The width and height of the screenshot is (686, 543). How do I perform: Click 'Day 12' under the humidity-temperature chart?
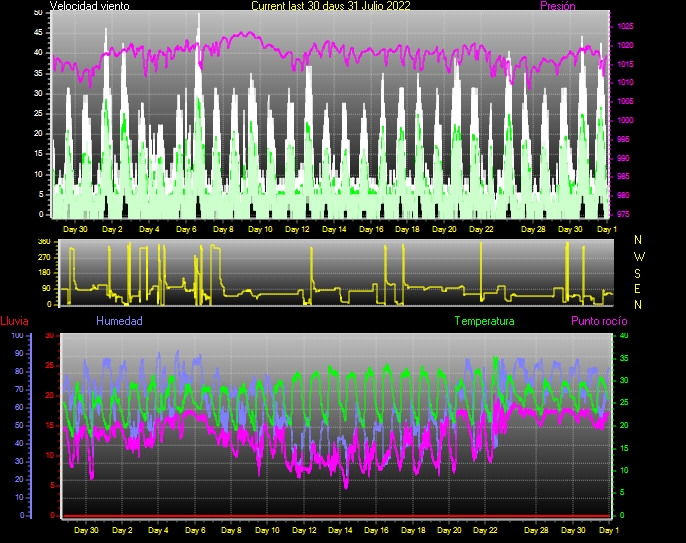[x=304, y=530]
